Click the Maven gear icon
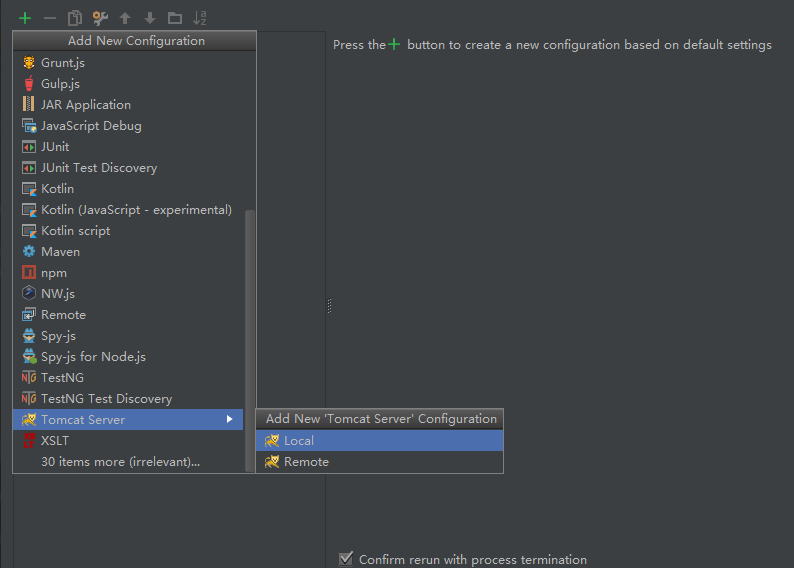This screenshot has height=568, width=794. [x=29, y=252]
